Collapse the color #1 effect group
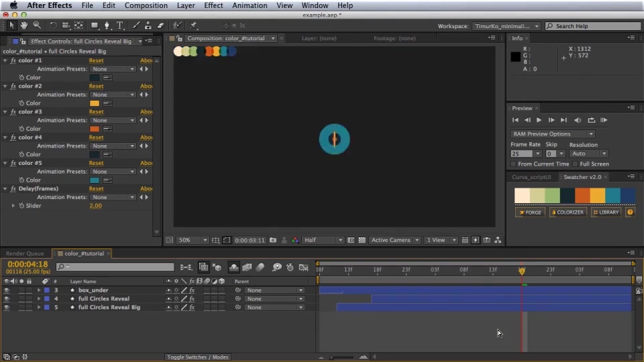This screenshot has height=362, width=644. pyautogui.click(x=5, y=60)
